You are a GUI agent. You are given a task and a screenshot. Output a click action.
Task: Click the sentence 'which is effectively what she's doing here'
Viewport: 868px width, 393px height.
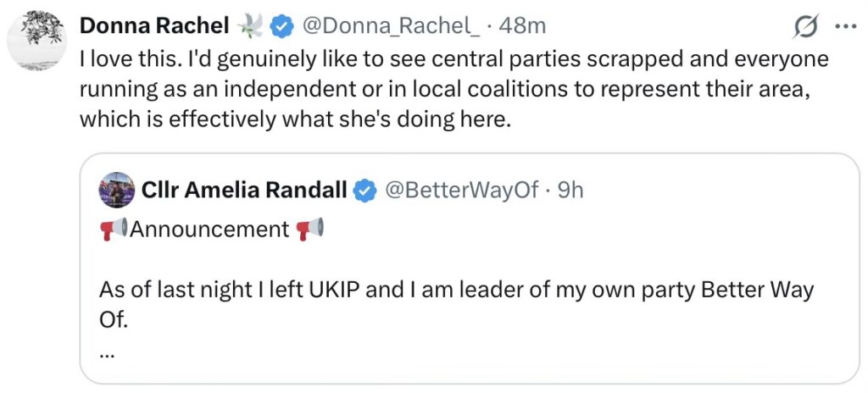[x=296, y=119]
